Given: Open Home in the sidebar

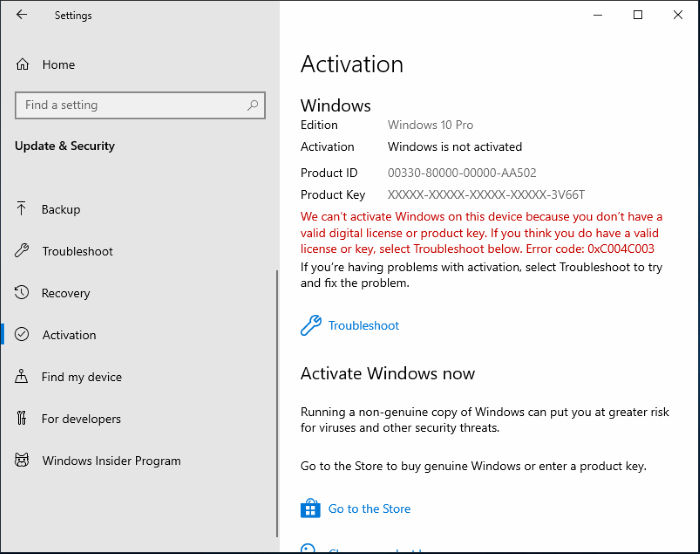Looking at the screenshot, I should click(58, 65).
